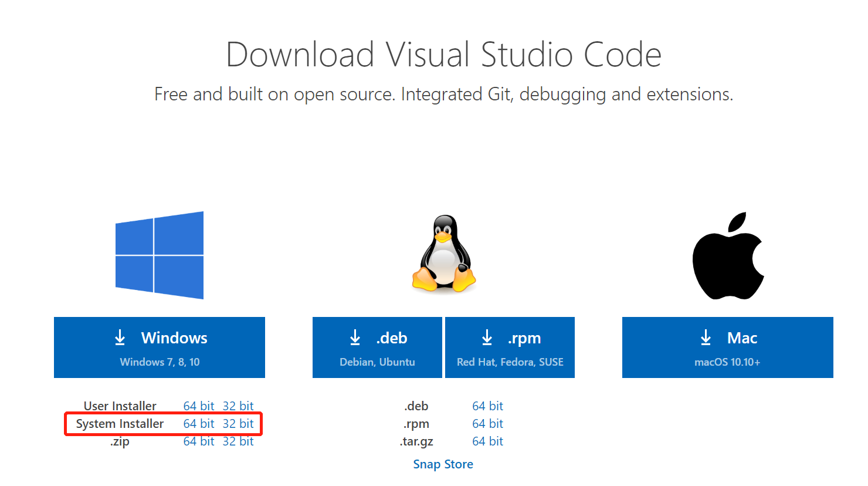
Task: Click the 'User Installer' label text
Action: (x=120, y=406)
